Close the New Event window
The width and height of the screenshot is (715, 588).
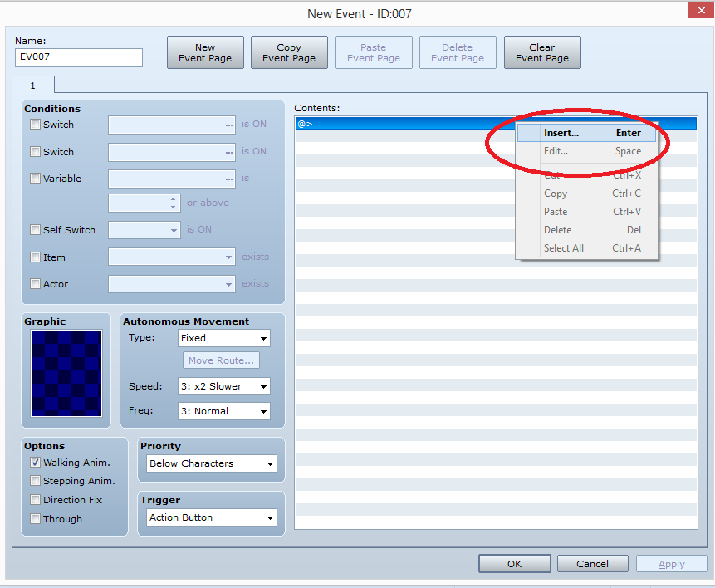point(702,10)
